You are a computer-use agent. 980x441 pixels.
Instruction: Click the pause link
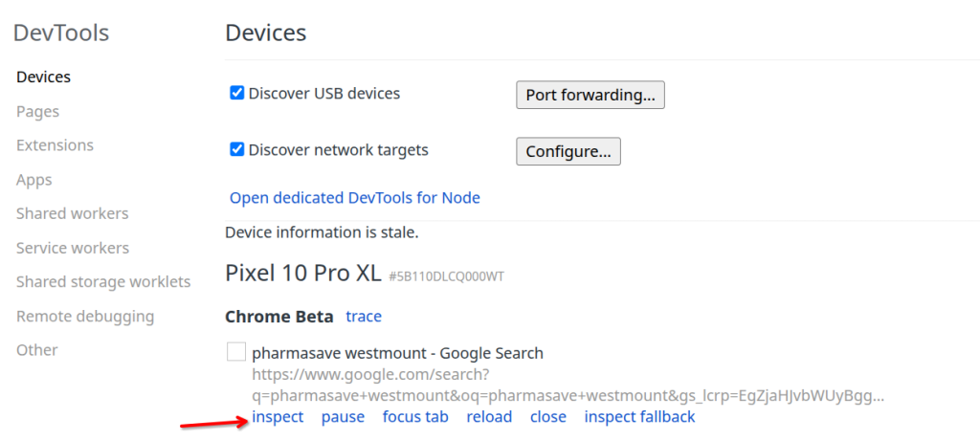(343, 417)
